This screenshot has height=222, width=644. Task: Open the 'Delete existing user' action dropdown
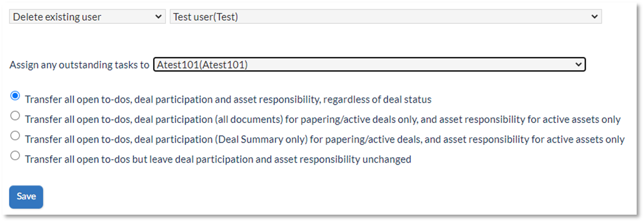(88, 17)
